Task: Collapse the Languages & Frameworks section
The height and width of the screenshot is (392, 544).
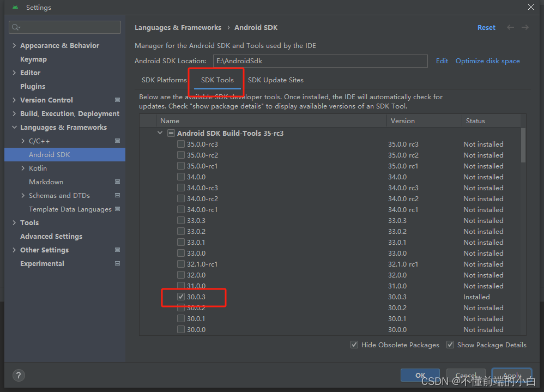Action: 14,128
